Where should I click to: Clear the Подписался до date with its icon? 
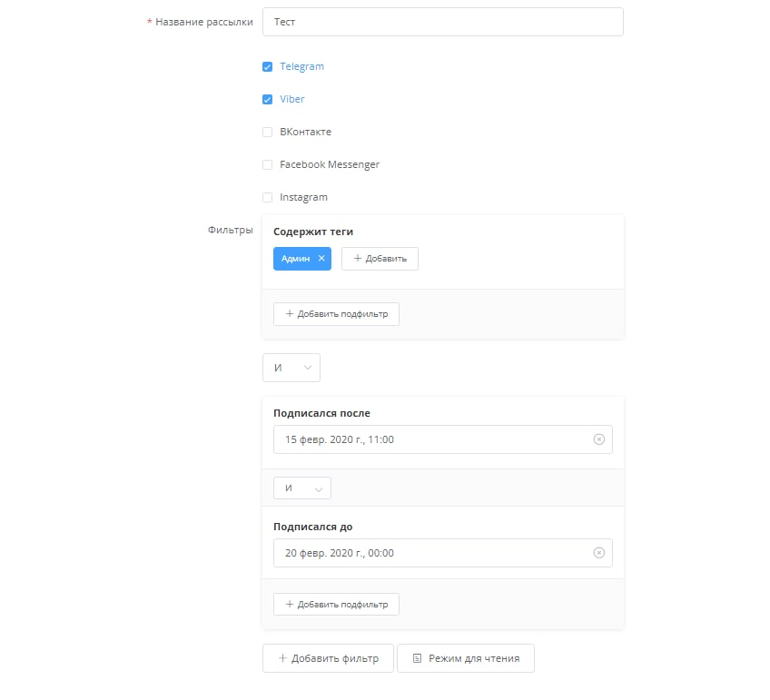tap(598, 553)
